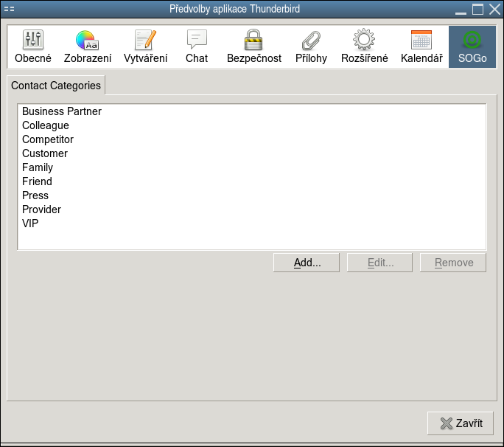Select the VIP category
The width and height of the screenshot is (504, 447).
point(30,223)
